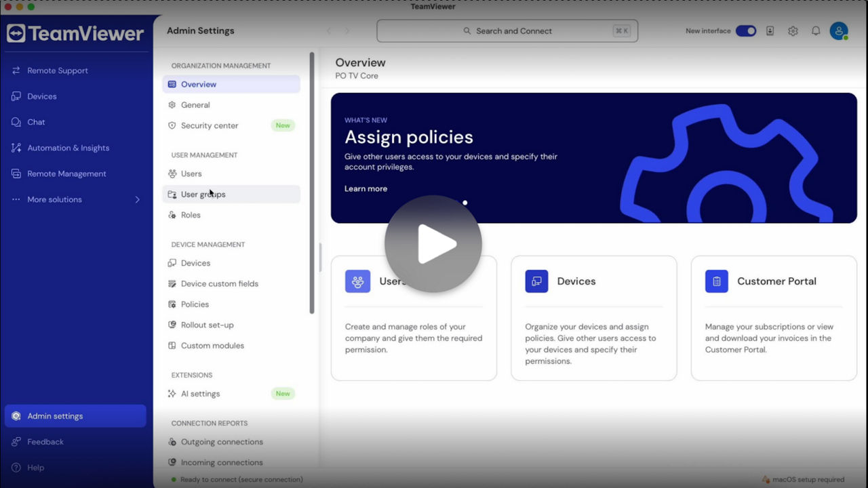Viewport: 868px width, 488px height.
Task: Click the Roles label
Action: click(191, 215)
